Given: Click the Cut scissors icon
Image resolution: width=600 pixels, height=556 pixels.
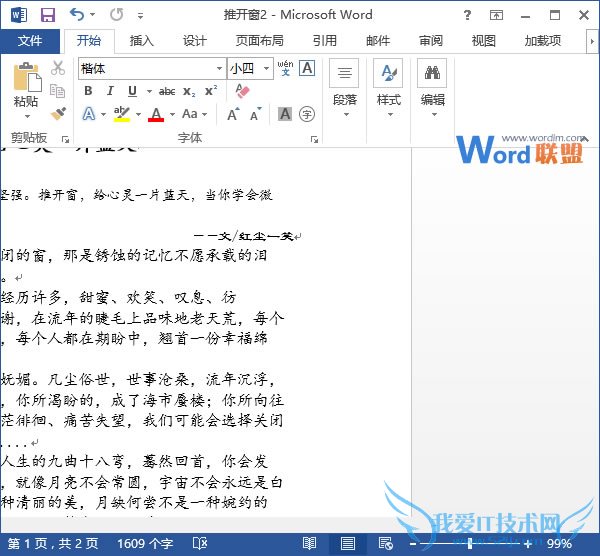Looking at the screenshot, I should (58, 68).
